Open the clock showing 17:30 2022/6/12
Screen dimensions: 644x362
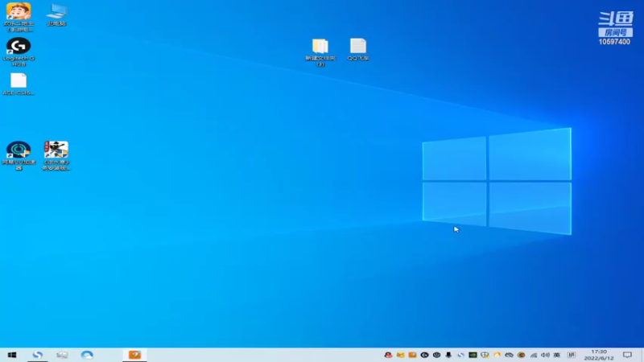point(599,355)
